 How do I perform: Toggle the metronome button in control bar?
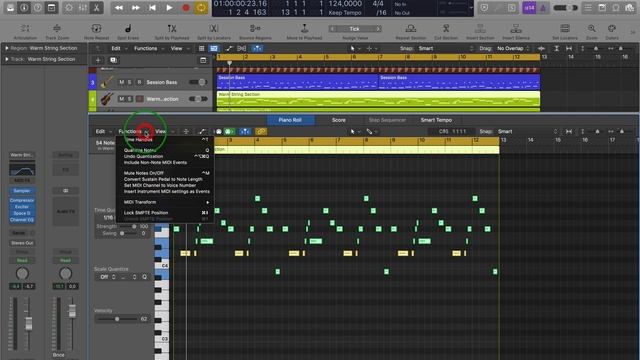pos(543,7)
